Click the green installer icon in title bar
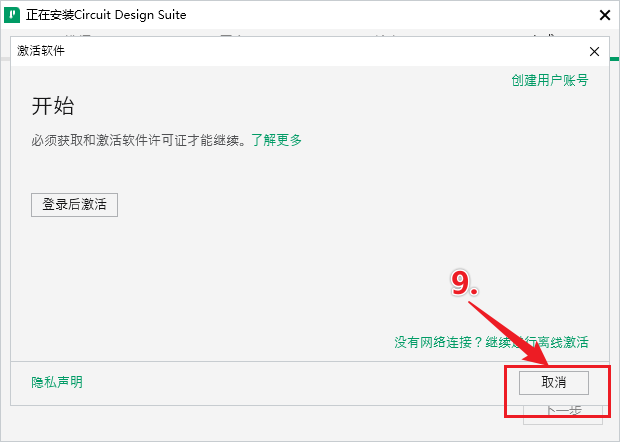 coord(12,15)
